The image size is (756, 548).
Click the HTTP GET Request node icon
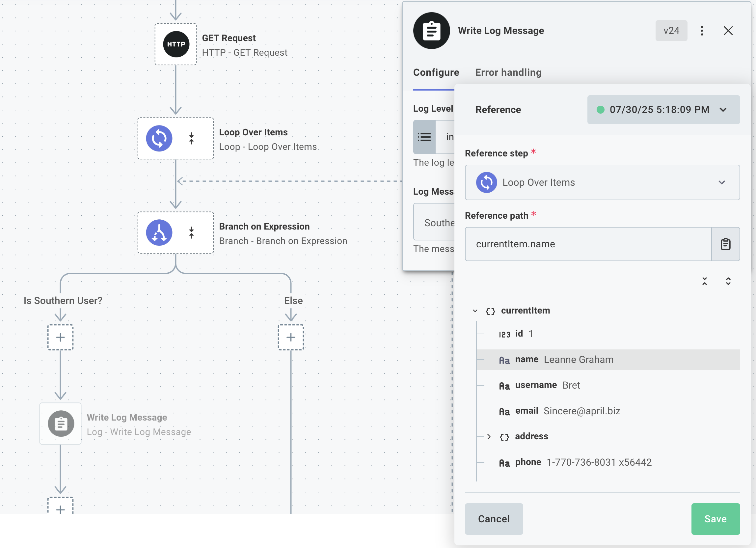pos(176,44)
